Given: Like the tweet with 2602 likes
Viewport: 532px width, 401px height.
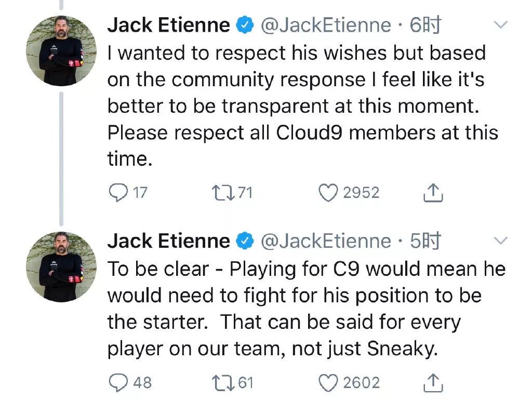Looking at the screenshot, I should pos(328,383).
